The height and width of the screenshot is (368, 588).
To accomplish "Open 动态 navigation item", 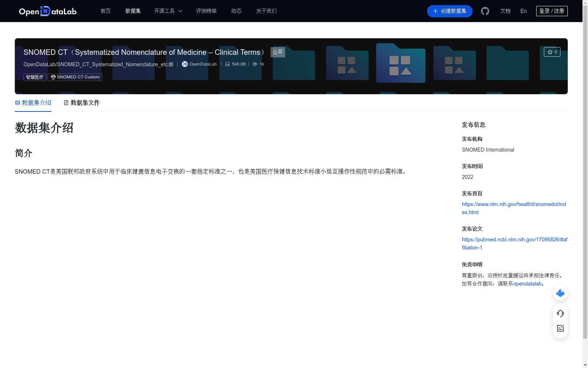I will click(x=236, y=11).
